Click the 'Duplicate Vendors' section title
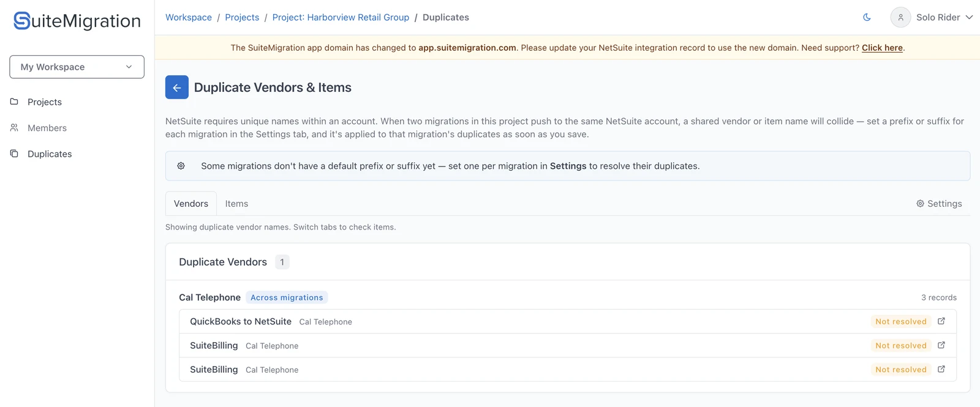980x407 pixels. point(223,262)
